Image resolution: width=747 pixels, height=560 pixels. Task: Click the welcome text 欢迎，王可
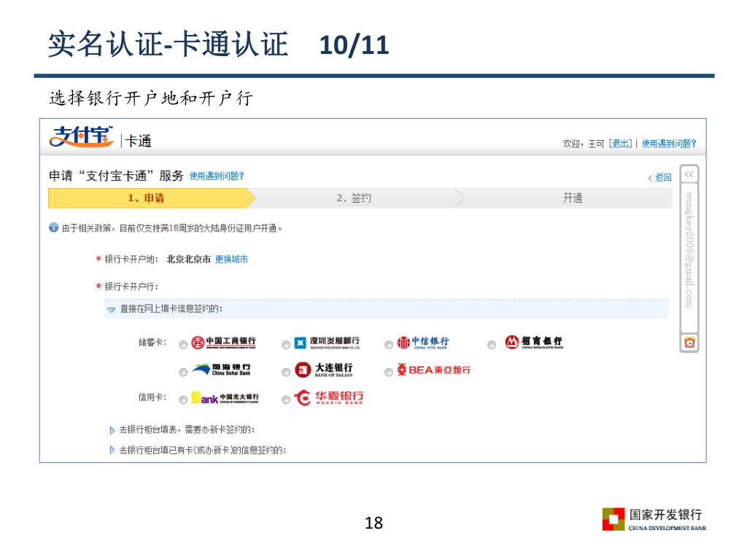point(584,144)
